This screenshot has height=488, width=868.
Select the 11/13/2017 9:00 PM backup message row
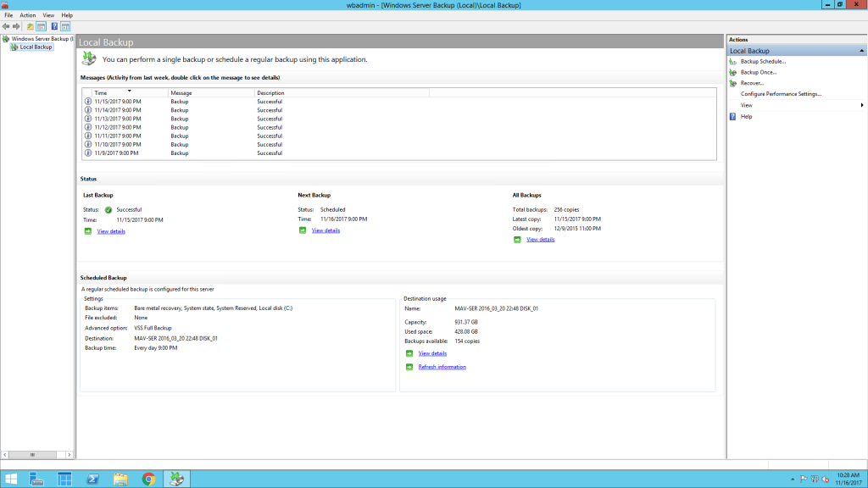click(399, 119)
